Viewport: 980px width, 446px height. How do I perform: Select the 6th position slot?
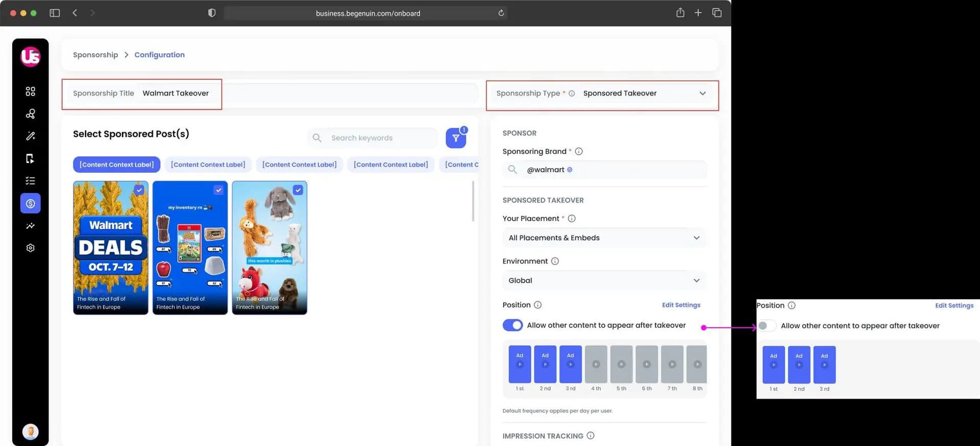pyautogui.click(x=647, y=364)
